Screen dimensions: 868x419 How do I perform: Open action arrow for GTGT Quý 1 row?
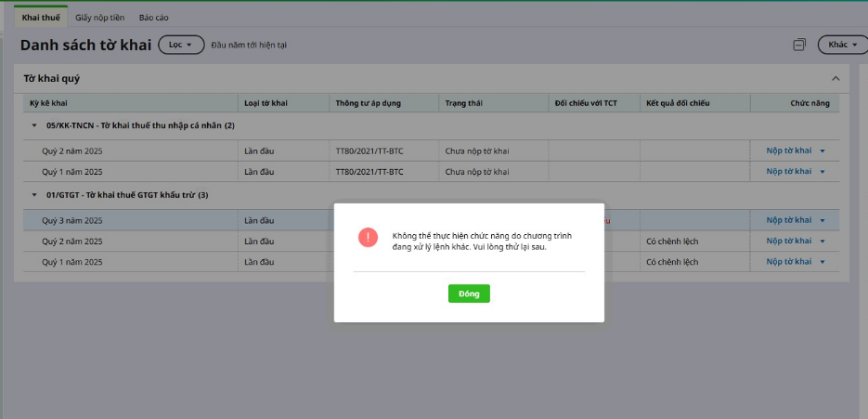click(x=823, y=263)
